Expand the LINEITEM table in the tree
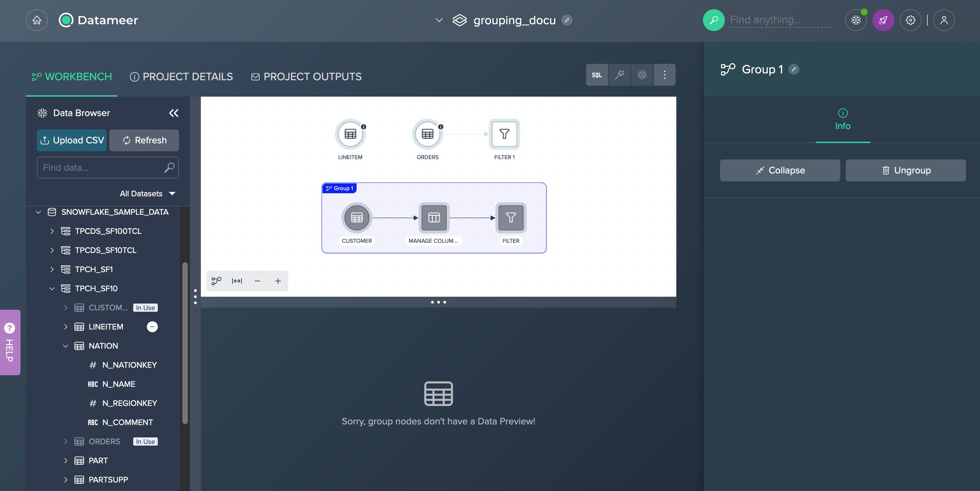980x491 pixels. pyautogui.click(x=66, y=327)
